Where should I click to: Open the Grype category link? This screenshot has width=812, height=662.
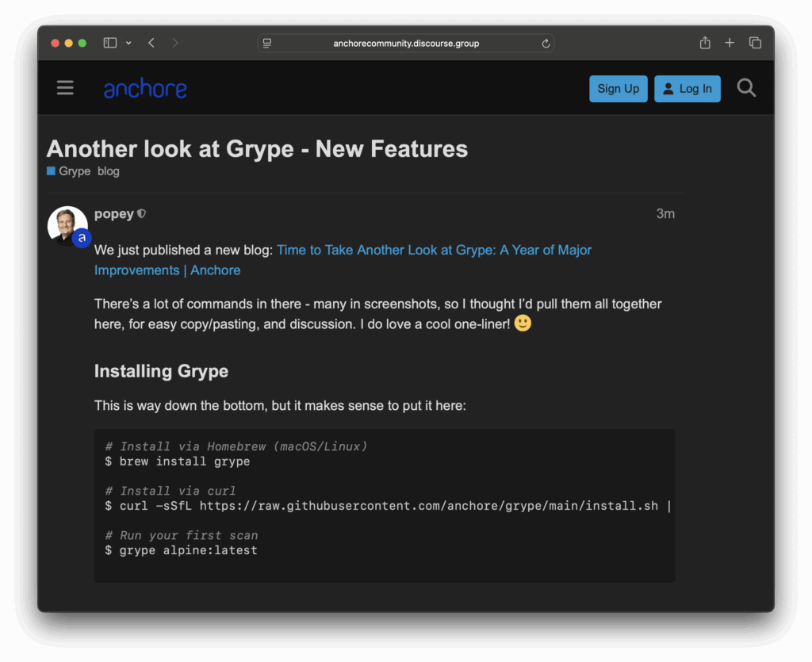point(69,171)
